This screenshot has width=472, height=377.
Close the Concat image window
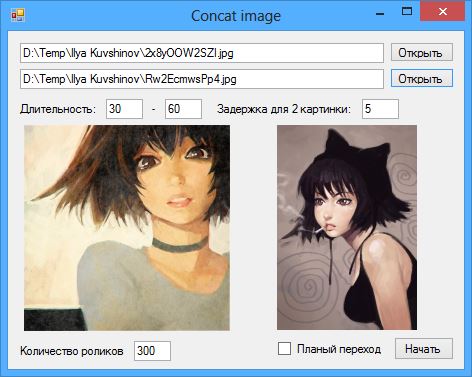click(443, 12)
